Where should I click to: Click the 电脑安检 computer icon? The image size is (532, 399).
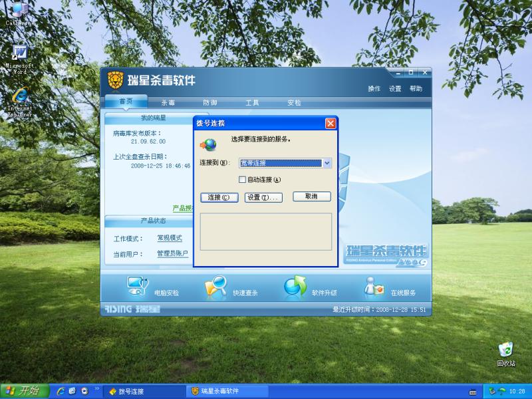click(138, 287)
